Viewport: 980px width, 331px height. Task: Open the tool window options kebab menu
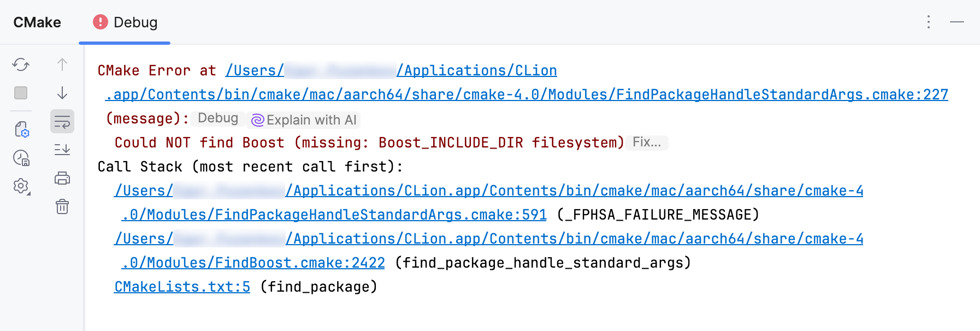[929, 22]
